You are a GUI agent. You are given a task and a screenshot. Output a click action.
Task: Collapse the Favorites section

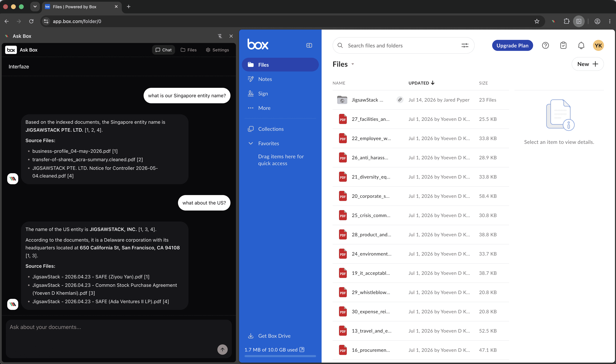click(x=251, y=143)
